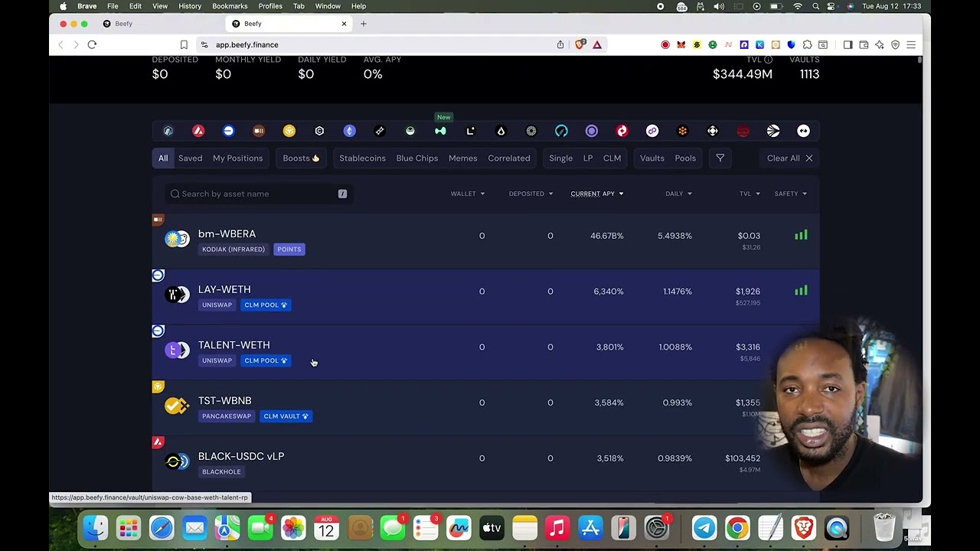Enable the Memes category filter
Image resolution: width=980 pixels, height=551 pixels.
pos(462,158)
